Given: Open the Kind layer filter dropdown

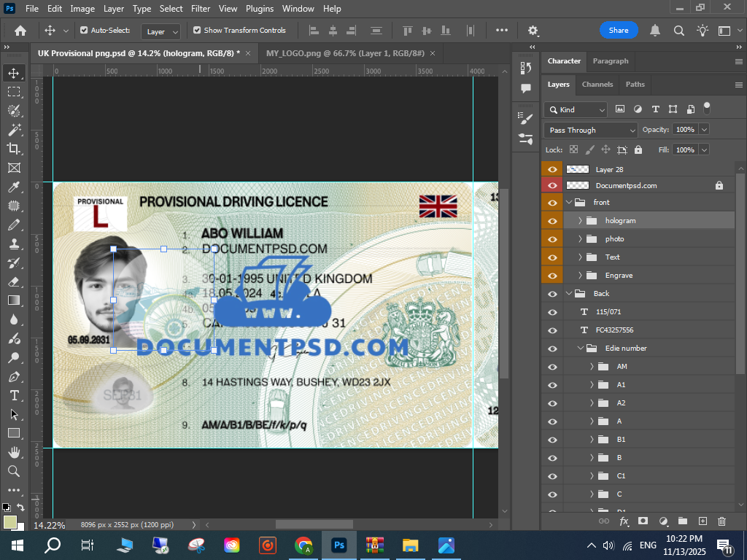Looking at the screenshot, I should [x=576, y=109].
